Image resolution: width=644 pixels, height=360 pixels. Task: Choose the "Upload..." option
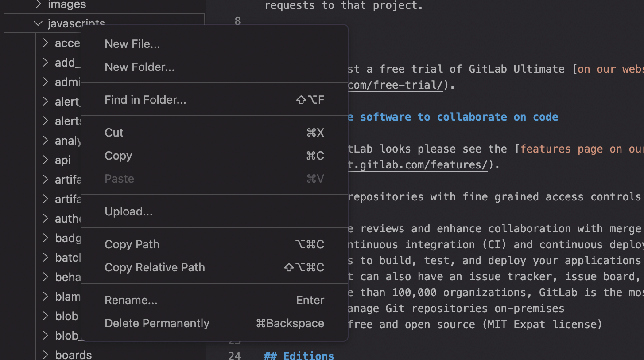point(128,211)
